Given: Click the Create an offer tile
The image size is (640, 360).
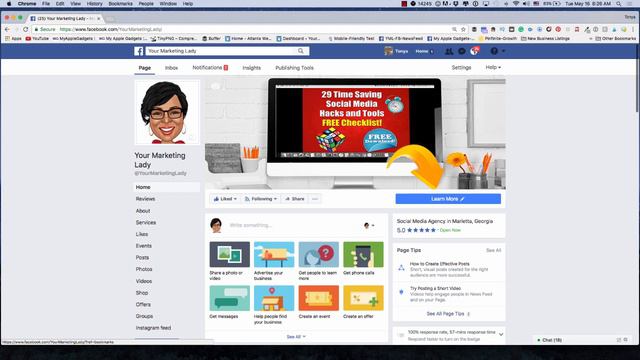Looking at the screenshot, I should (363, 302).
